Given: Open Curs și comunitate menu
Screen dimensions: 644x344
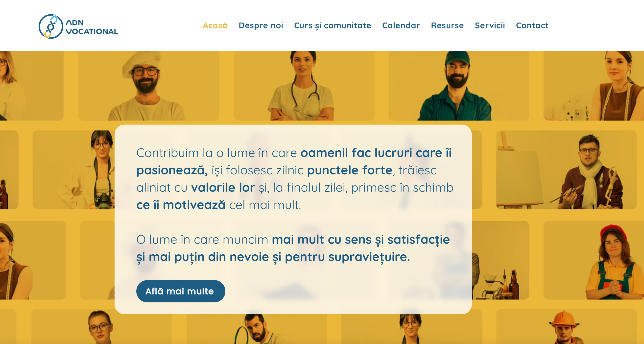Looking at the screenshot, I should point(333,25).
